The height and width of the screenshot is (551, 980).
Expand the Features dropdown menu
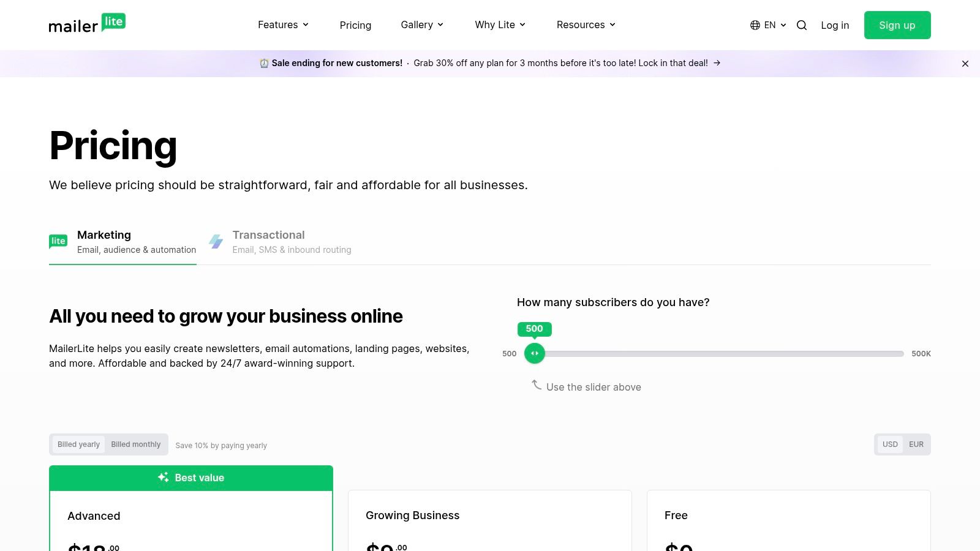click(x=283, y=25)
